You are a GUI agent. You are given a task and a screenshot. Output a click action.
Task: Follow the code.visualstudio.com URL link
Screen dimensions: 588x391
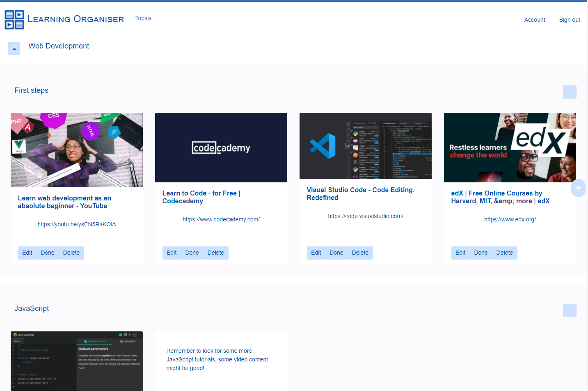(x=365, y=216)
